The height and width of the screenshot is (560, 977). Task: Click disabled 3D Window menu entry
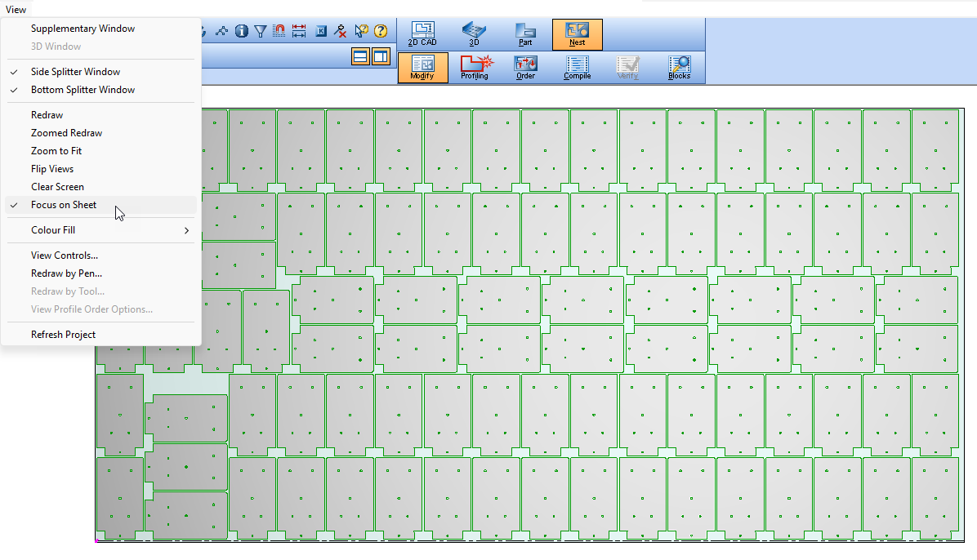(x=101, y=47)
